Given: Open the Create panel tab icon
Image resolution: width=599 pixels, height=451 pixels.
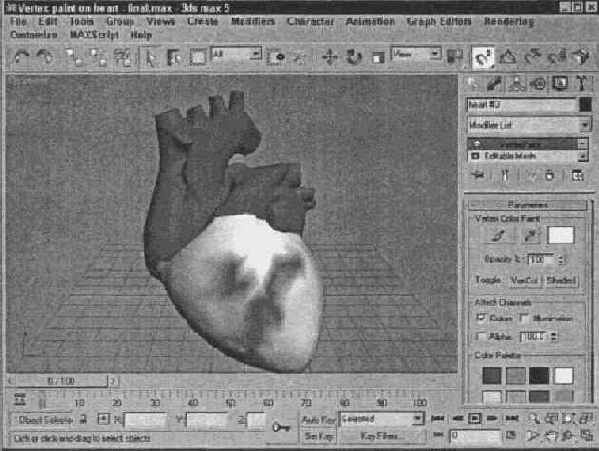Looking at the screenshot, I should tap(473, 84).
